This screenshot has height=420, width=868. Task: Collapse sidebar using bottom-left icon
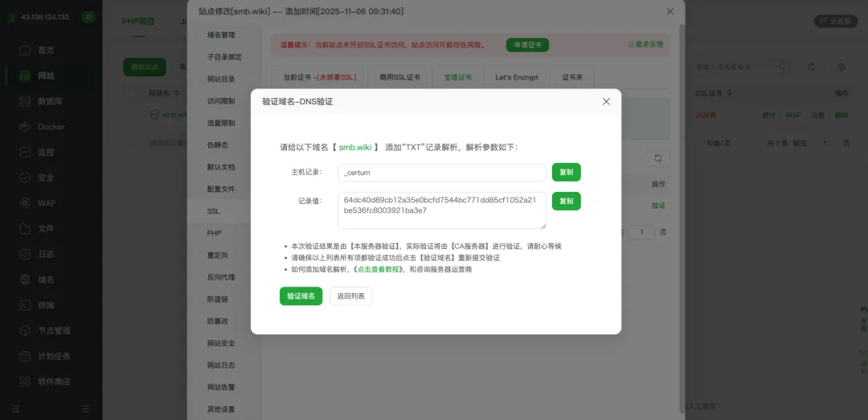tap(15, 409)
